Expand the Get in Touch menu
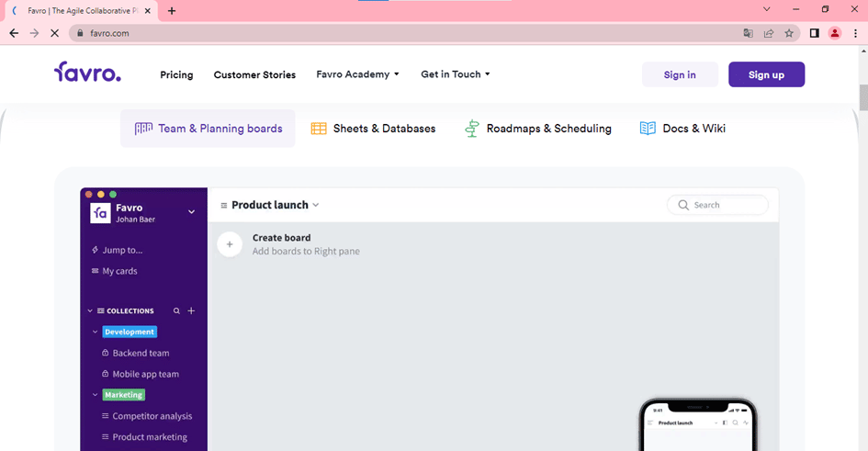The width and height of the screenshot is (868, 451). coord(455,74)
